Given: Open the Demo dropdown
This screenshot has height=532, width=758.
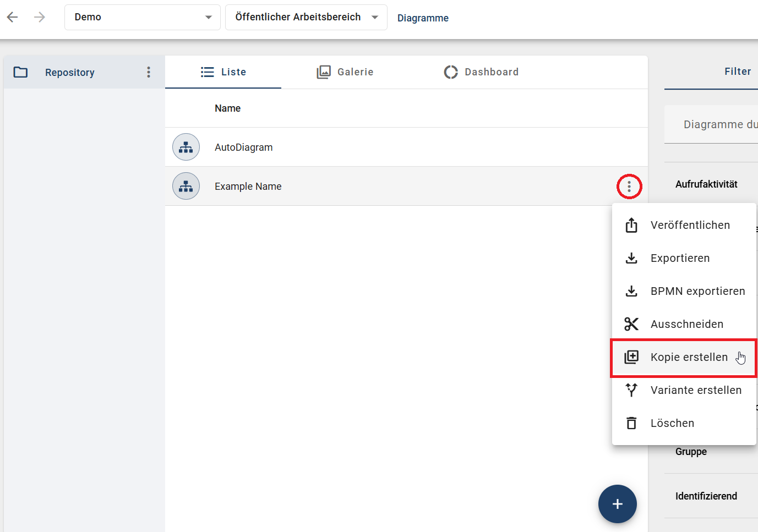Looking at the screenshot, I should 142,17.
